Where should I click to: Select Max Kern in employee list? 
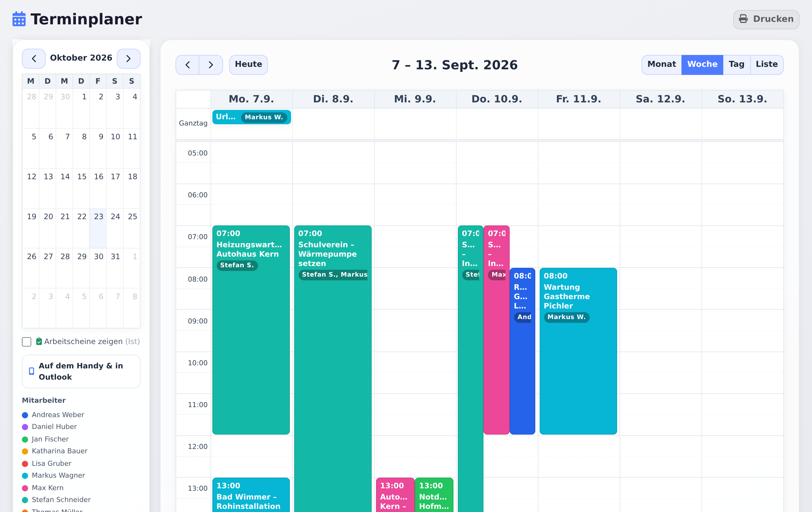click(x=47, y=488)
